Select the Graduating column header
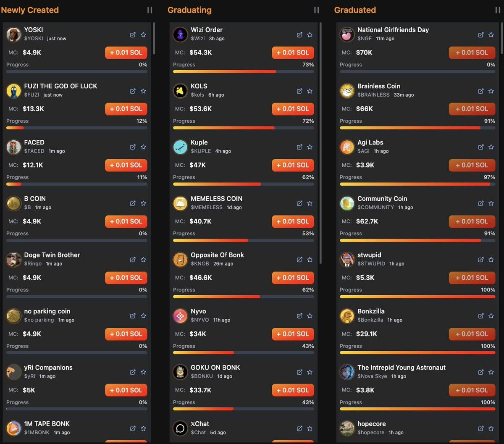The height and width of the screenshot is (444, 504). [189, 10]
